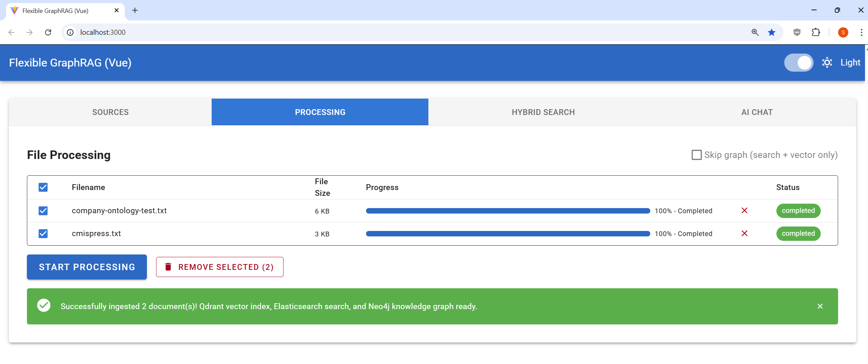Image resolution: width=868 pixels, height=364 pixels.
Task: Uncheck the cmispress.txt row checkbox
Action: [x=43, y=234]
